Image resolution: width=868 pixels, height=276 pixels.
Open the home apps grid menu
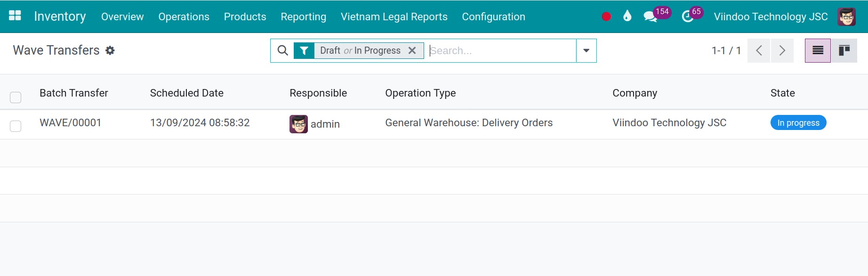(x=15, y=16)
